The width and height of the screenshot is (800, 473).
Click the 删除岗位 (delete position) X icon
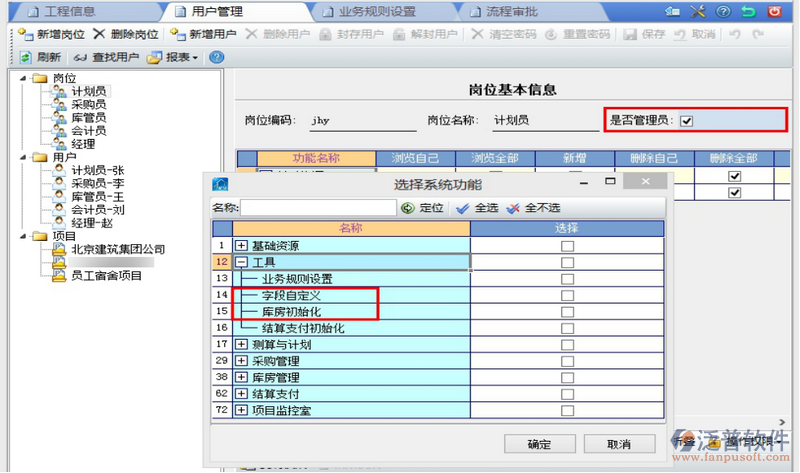tap(99, 34)
